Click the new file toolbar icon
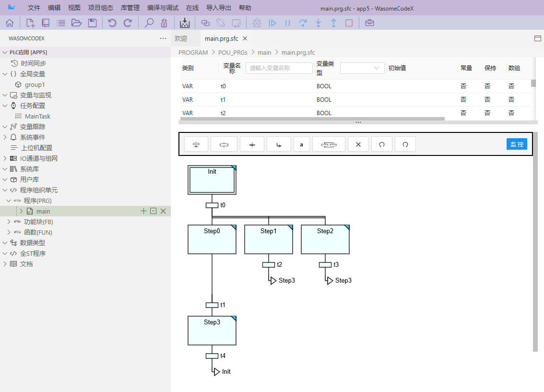The height and width of the screenshot is (392, 544). pyautogui.click(x=30, y=23)
